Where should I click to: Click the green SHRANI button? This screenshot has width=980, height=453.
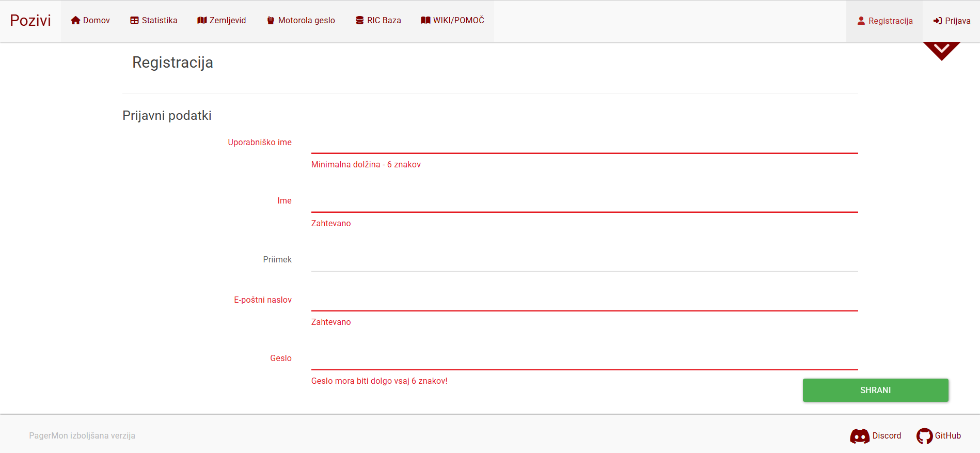[x=875, y=390]
